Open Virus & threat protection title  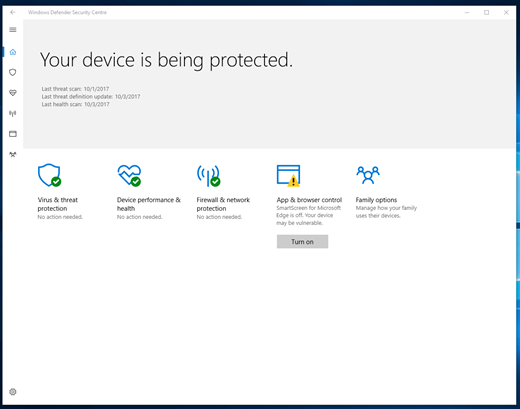coord(58,204)
